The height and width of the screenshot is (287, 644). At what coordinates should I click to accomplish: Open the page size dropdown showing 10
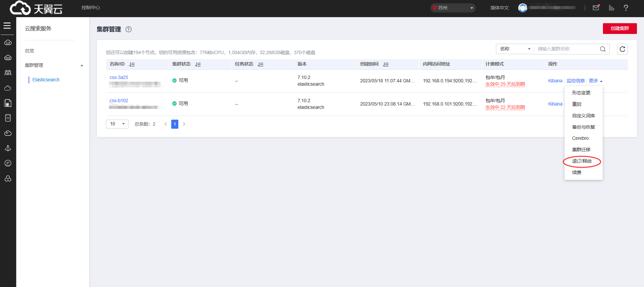point(117,124)
